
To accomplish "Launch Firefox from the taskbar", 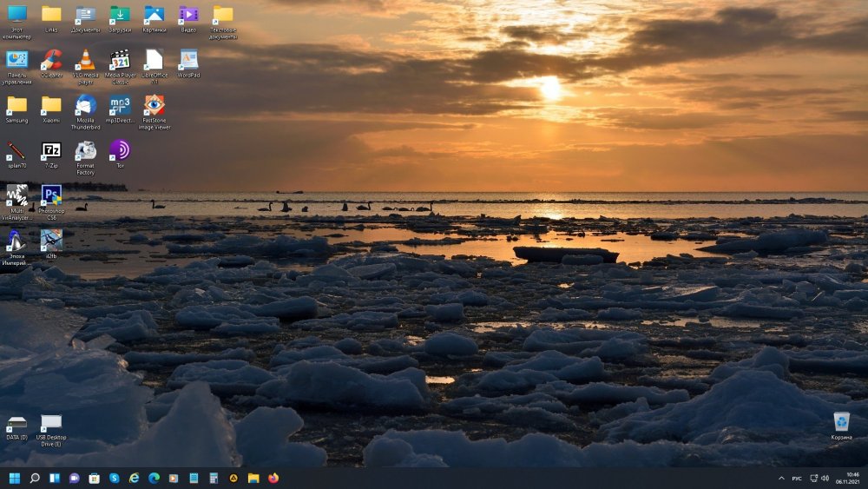I will click(273, 478).
